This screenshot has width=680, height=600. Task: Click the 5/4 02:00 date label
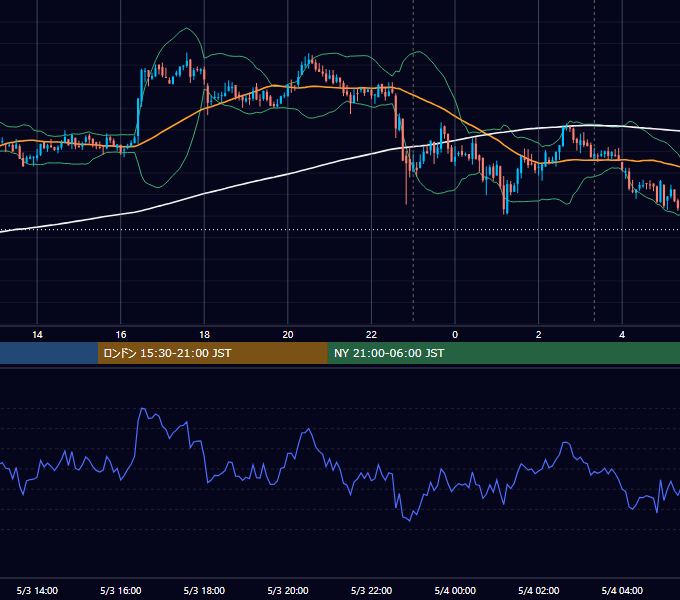[x=539, y=590]
